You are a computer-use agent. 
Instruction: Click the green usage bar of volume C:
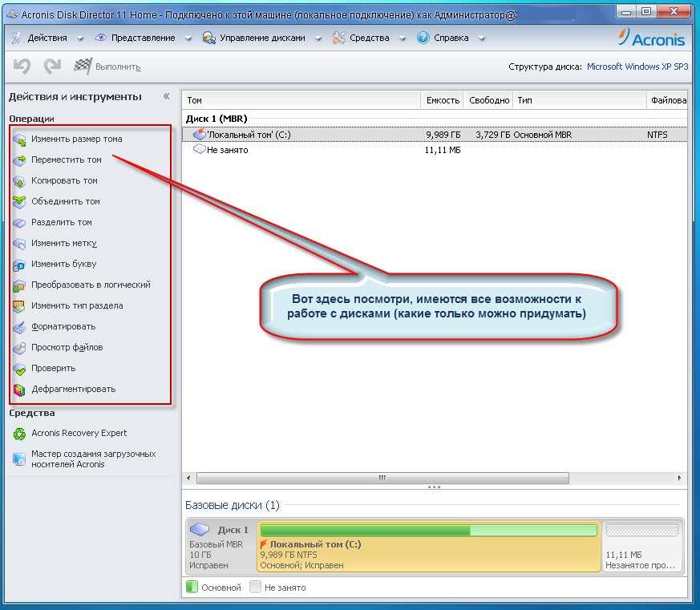pos(428,530)
